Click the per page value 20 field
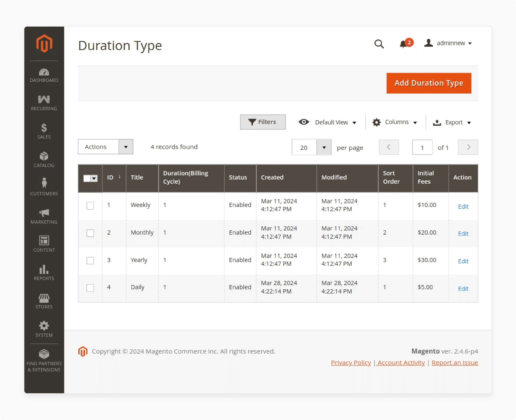Viewport: 516px width, 420px height. [x=304, y=147]
